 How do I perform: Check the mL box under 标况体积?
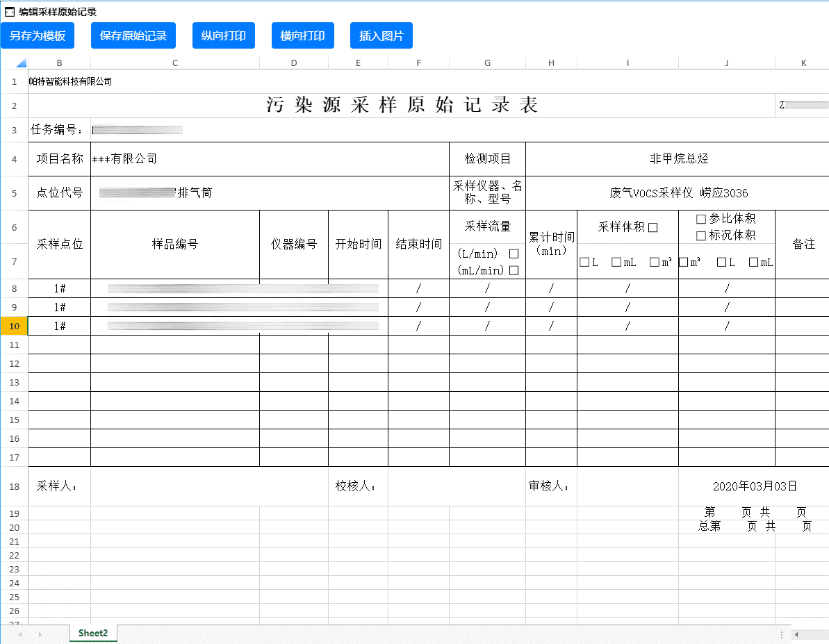click(x=753, y=262)
